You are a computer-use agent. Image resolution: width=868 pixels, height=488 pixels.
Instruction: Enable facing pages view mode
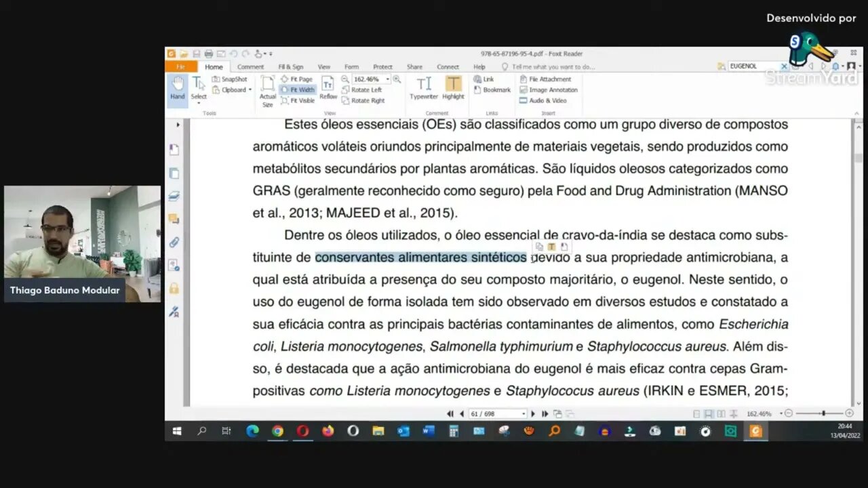(x=721, y=413)
